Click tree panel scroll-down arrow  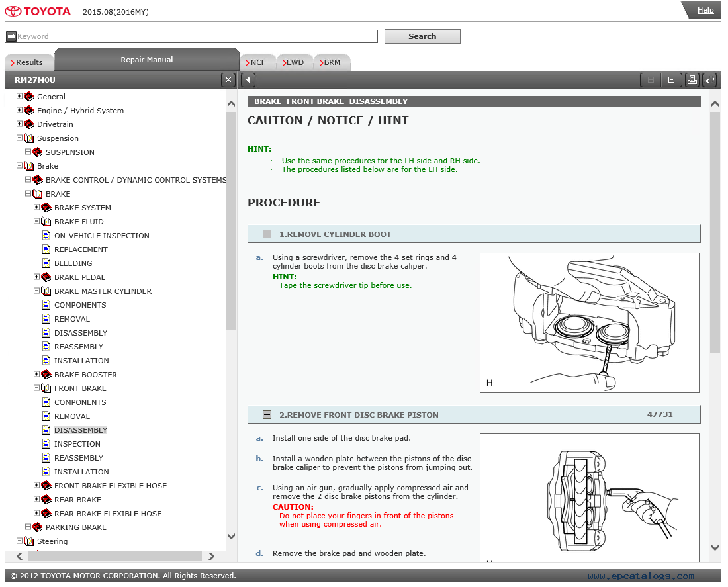[x=231, y=536]
